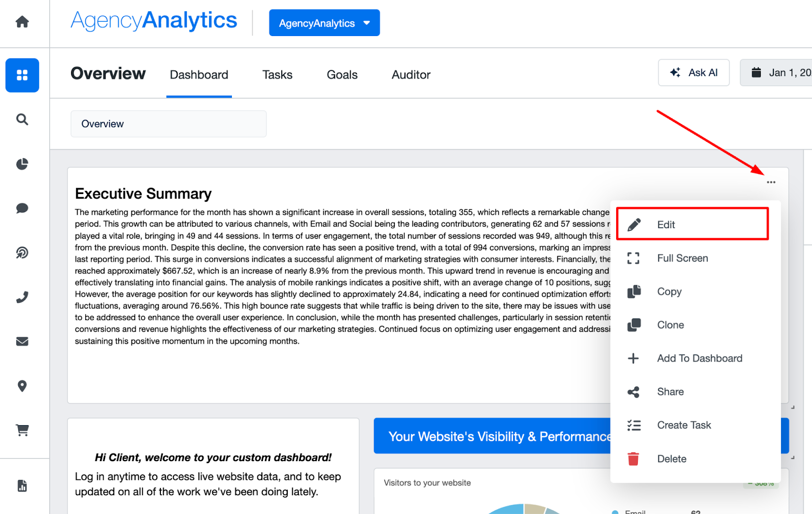Open the dashboard grid icon in sidebar
Screen dimensions: 812x514
[x=22, y=75]
